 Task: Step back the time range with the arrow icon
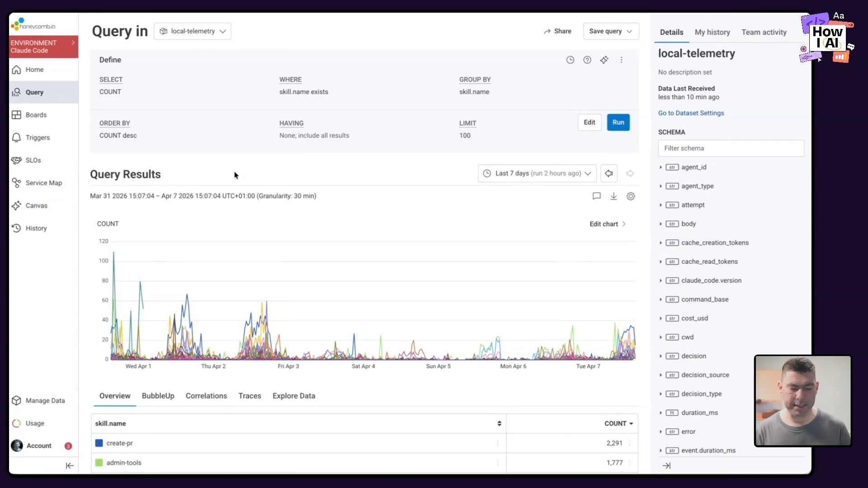coord(609,174)
